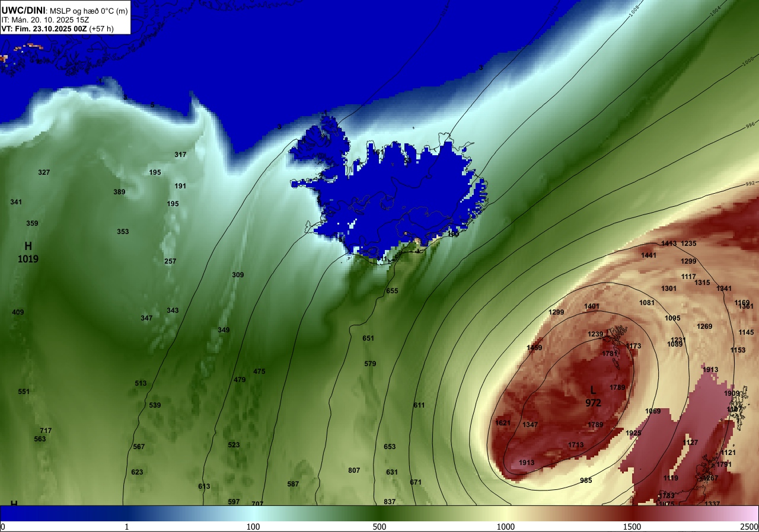Click the value 359 on the map
The image size is (759, 532).
(x=32, y=223)
